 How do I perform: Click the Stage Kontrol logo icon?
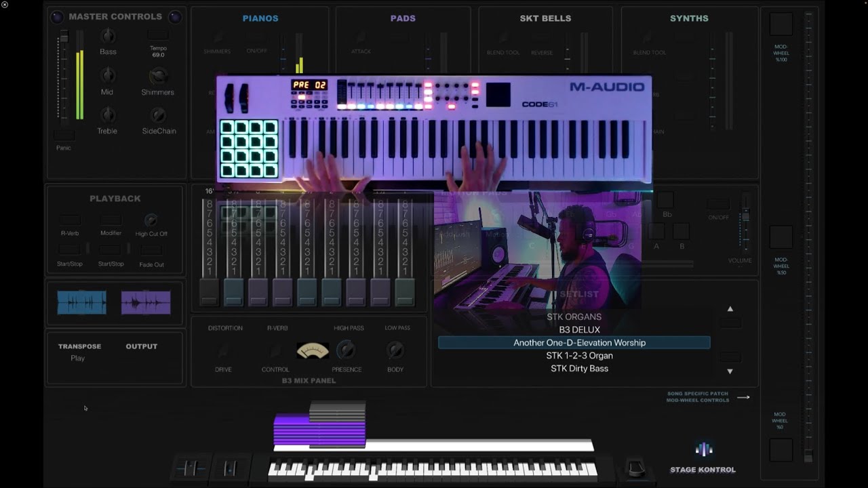pyautogui.click(x=704, y=449)
